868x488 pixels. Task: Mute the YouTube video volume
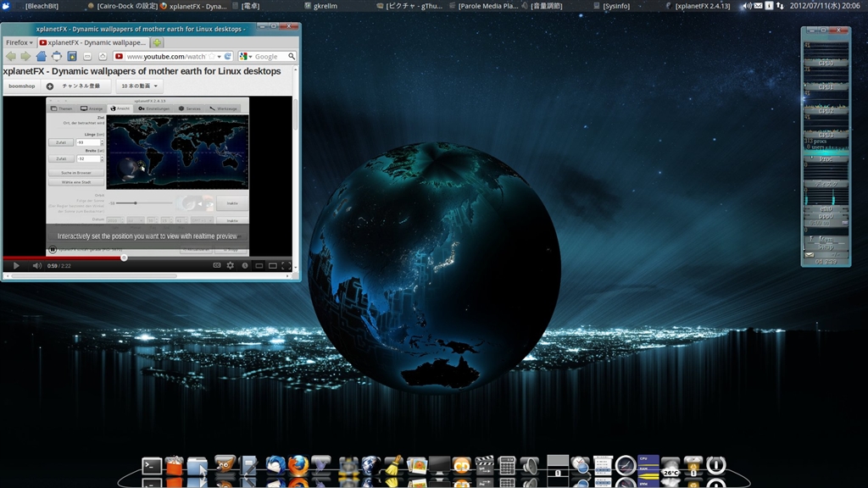[36, 265]
